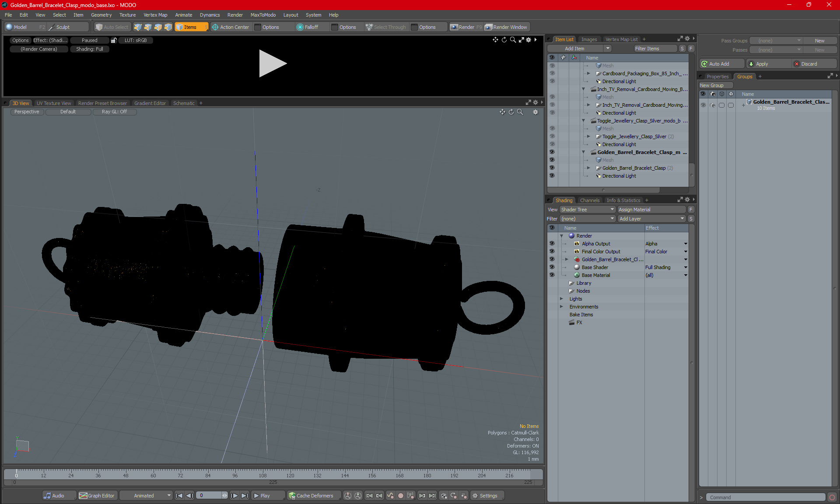The width and height of the screenshot is (840, 504).
Task: Click the Assign Material button
Action: click(x=651, y=210)
